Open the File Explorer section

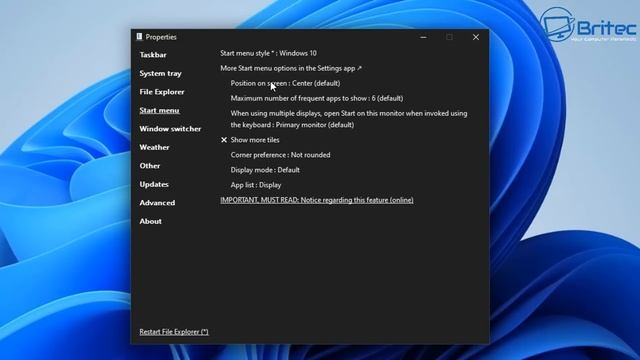pos(162,92)
